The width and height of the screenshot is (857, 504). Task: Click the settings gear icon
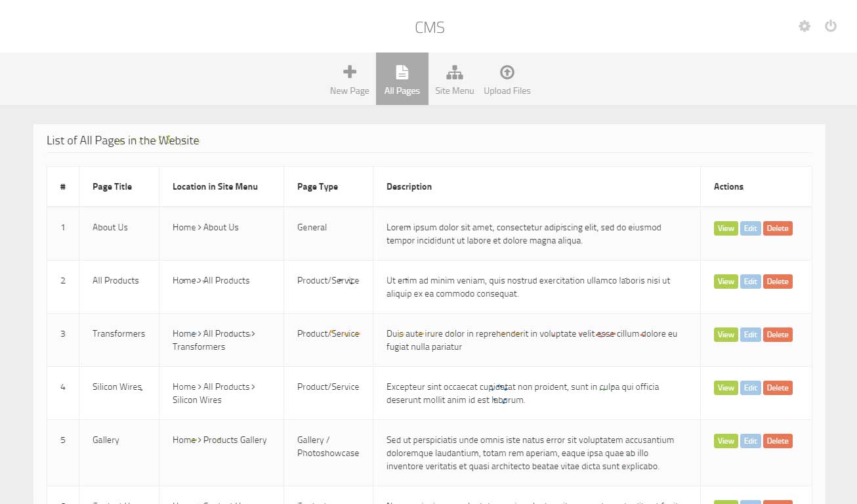(804, 26)
